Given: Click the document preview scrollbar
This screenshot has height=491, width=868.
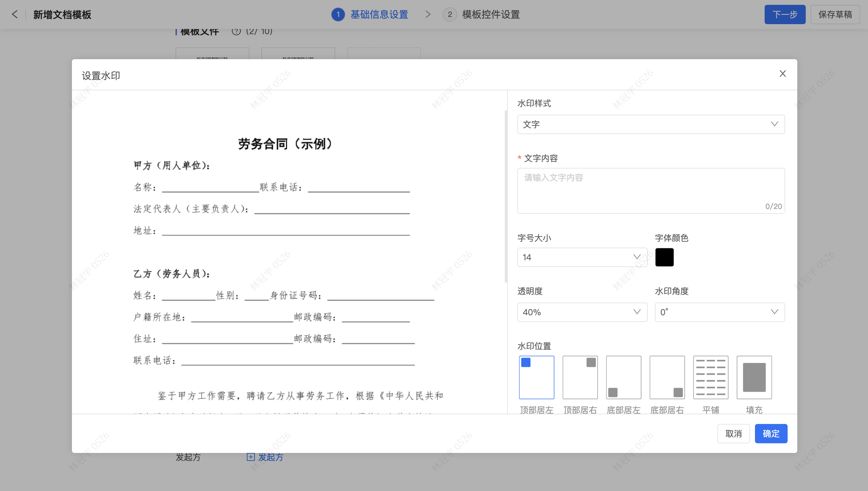Looking at the screenshot, I should tap(506, 196).
